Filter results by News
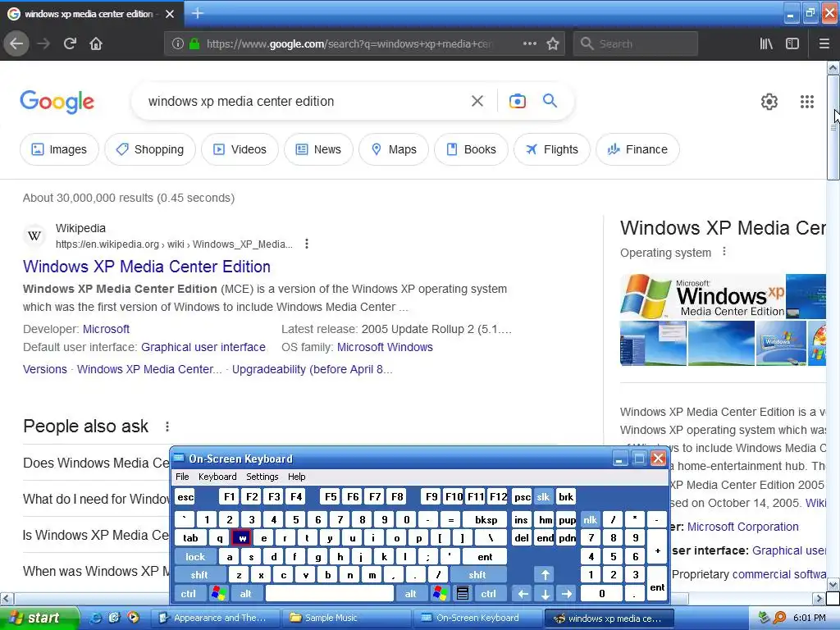Screen dimensions: 840x630 (x=319, y=149)
